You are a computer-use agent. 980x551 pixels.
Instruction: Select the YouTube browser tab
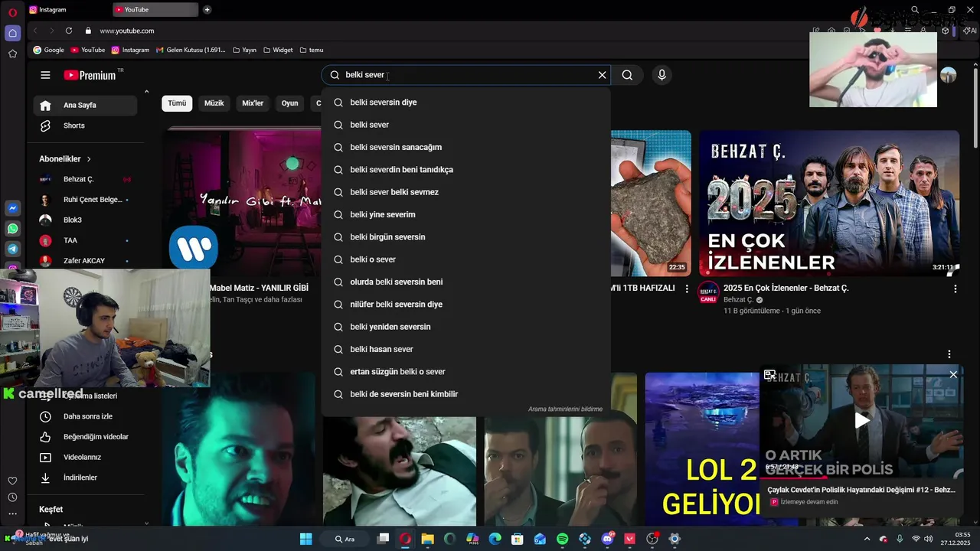(x=155, y=9)
